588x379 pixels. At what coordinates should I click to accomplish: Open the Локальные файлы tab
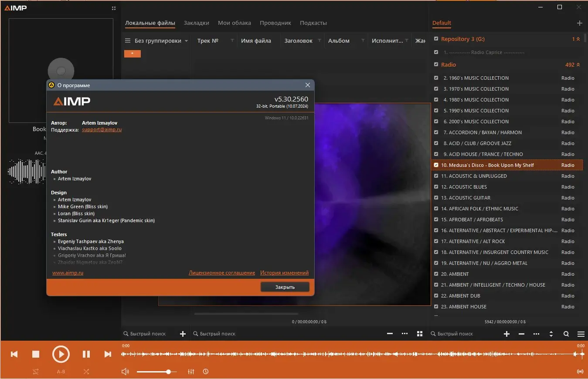coord(150,23)
